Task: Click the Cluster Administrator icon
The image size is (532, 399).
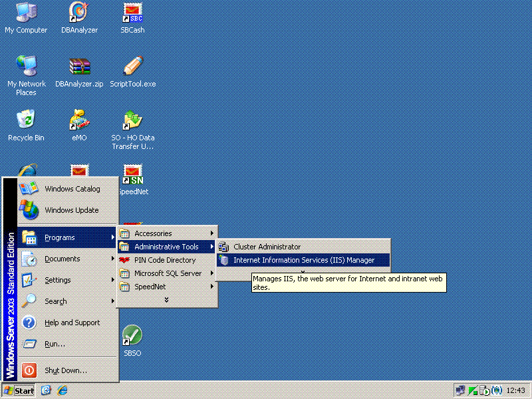Action: 223,247
